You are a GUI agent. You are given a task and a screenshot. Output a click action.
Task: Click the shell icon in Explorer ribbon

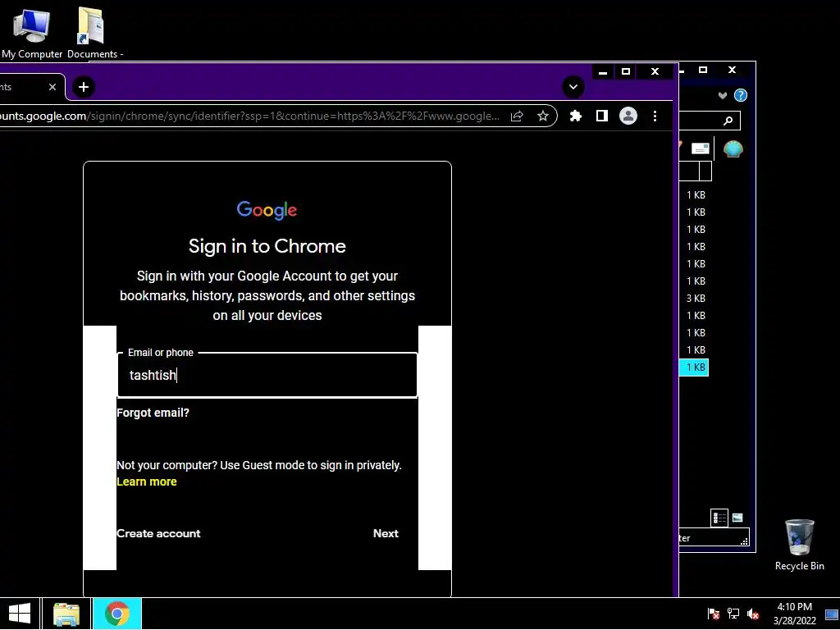coord(733,148)
